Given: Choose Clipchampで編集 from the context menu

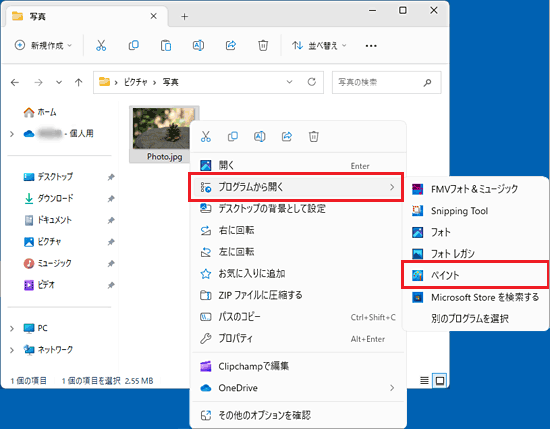Looking at the screenshot, I should coord(298,367).
